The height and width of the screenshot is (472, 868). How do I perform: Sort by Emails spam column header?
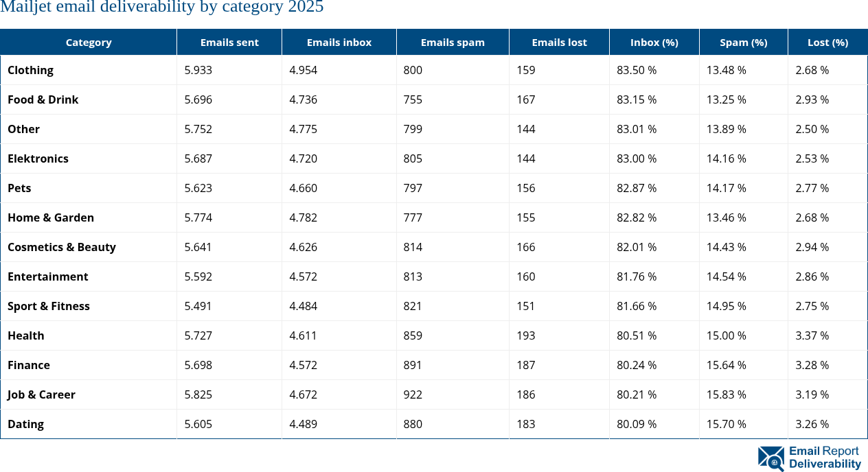coord(453,43)
